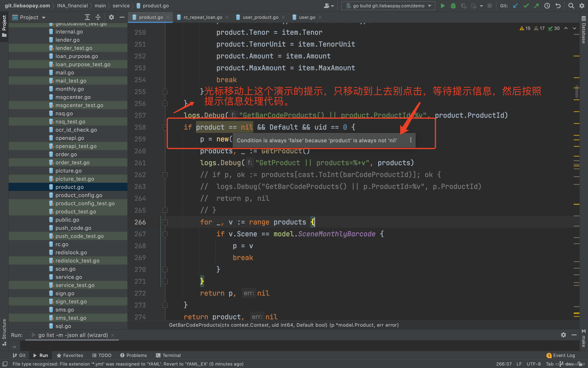
Task: Collapse the if block at line 267
Action: click(x=165, y=234)
